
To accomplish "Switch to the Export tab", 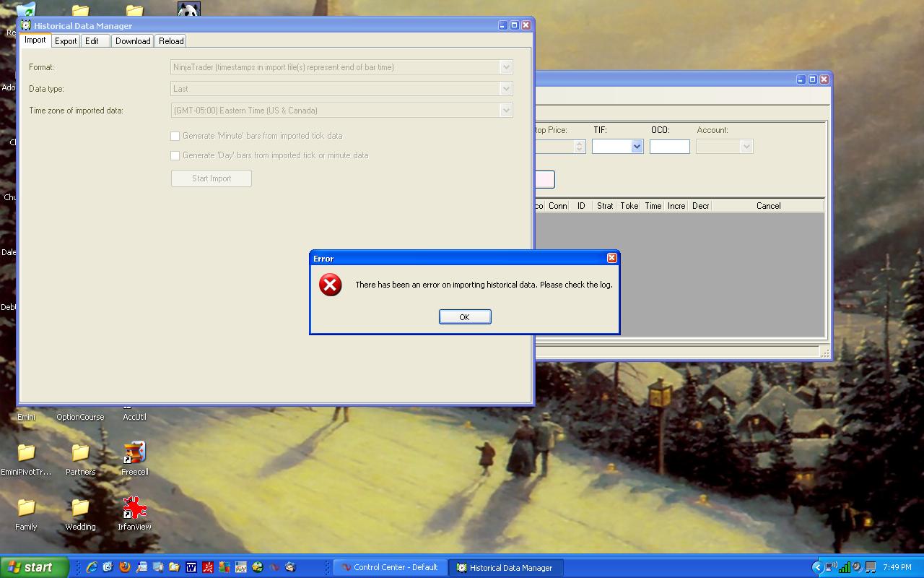I will (66, 41).
